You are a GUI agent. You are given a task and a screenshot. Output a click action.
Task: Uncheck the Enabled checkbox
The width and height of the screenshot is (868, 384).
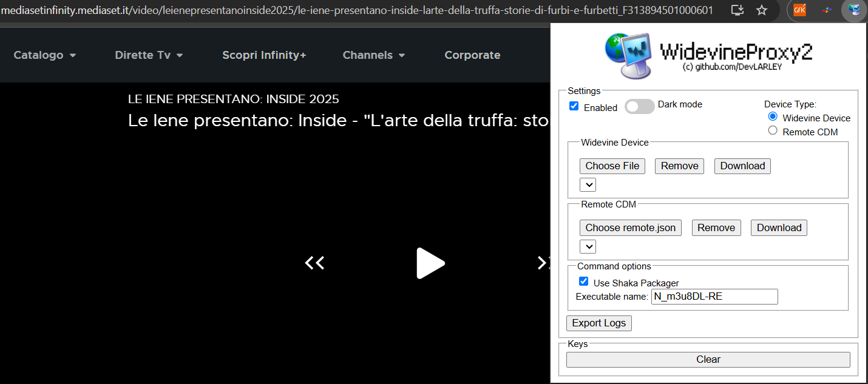point(574,106)
